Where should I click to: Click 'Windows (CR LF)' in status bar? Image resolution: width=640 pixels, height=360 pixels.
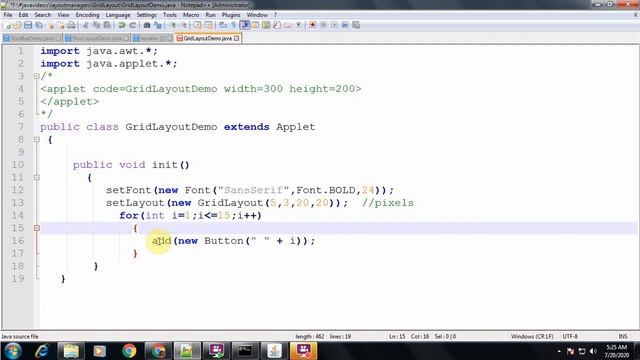[x=532, y=336]
